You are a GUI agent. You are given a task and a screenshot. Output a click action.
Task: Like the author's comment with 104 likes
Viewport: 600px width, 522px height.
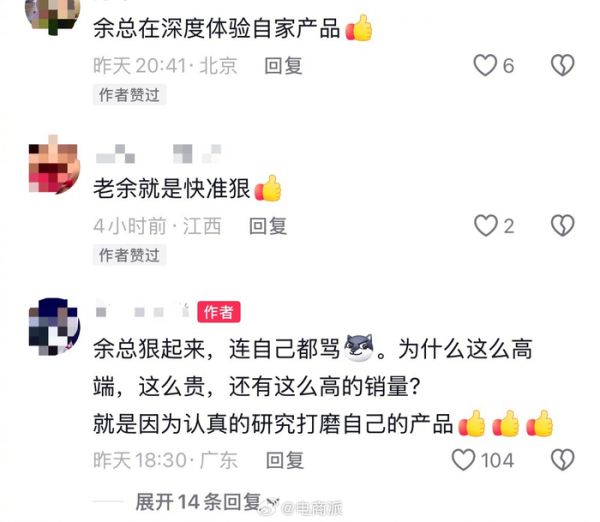[x=463, y=460]
